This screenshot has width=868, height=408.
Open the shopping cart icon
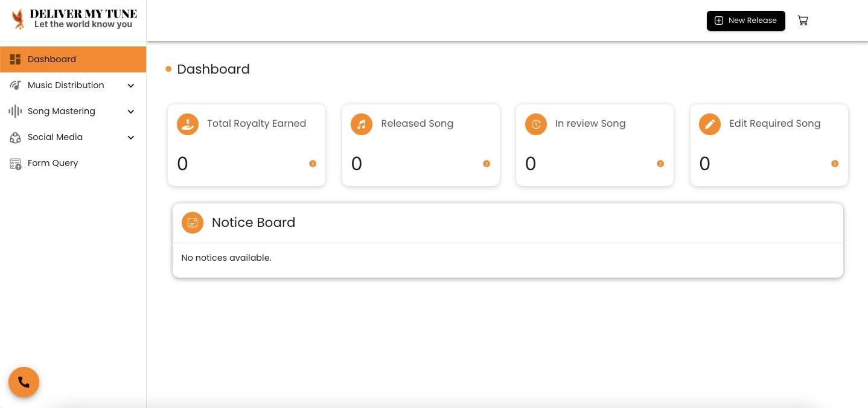pyautogui.click(x=803, y=21)
